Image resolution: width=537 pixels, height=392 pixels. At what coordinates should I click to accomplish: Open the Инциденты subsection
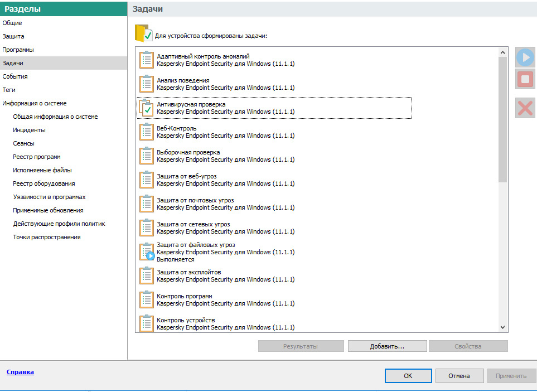pos(29,130)
